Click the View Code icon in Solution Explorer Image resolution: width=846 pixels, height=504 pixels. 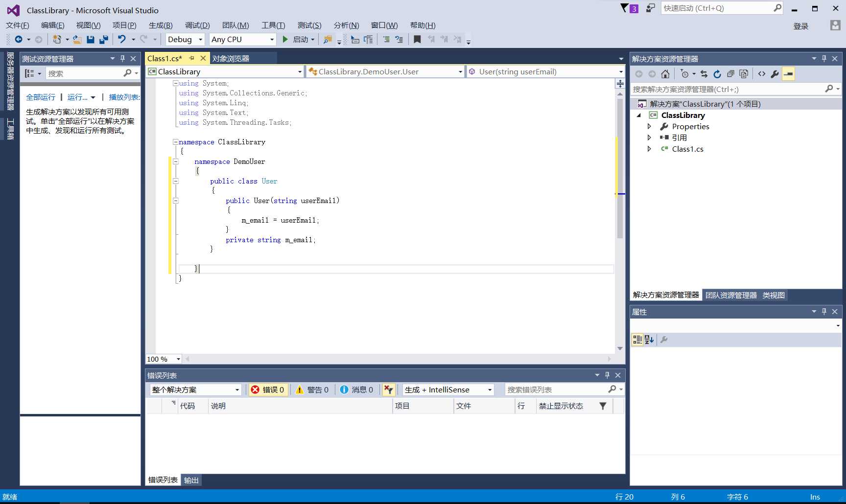(762, 74)
